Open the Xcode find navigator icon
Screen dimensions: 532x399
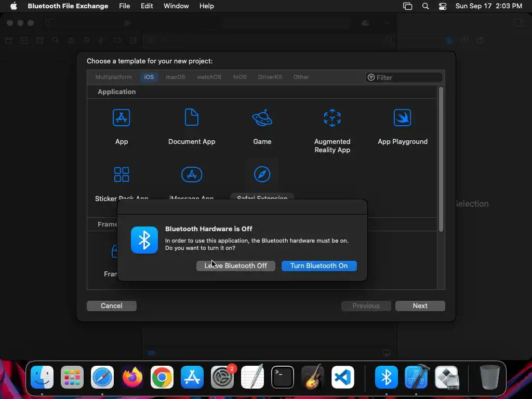click(55, 41)
